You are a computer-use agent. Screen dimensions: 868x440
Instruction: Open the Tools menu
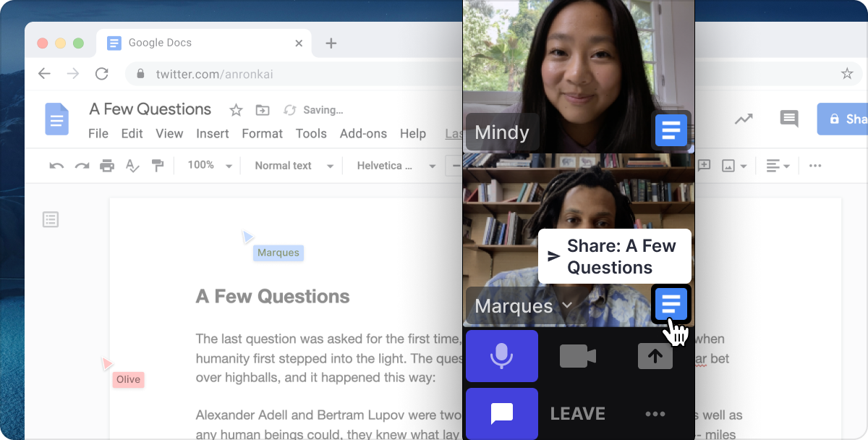311,134
